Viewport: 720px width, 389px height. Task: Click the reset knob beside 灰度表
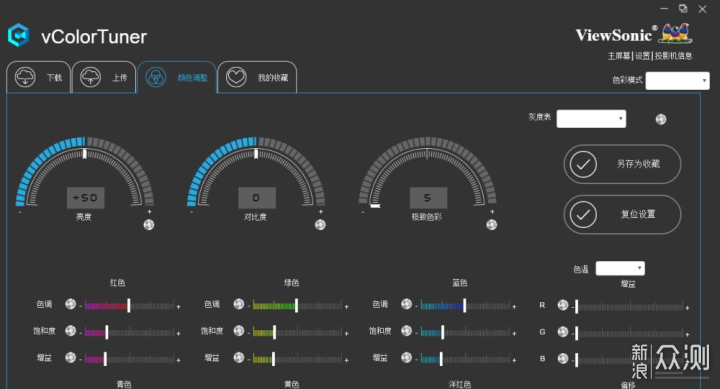(x=661, y=119)
